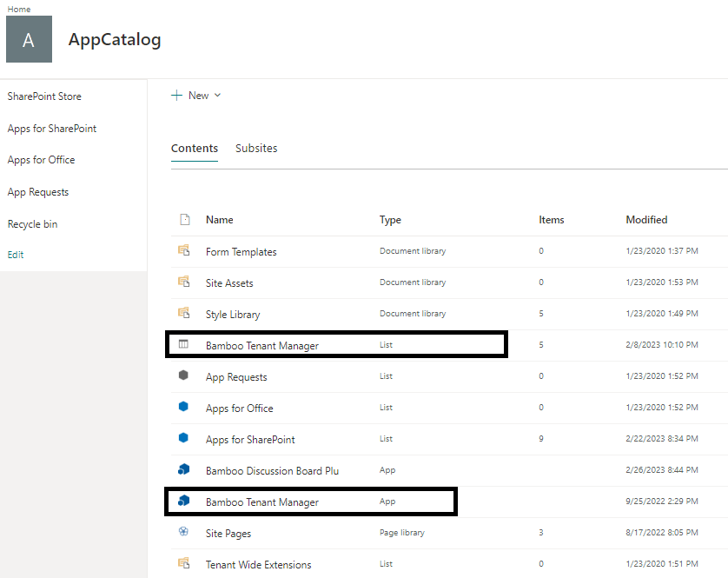Click the 2/22/2023 8:34 PM modified date
728x578 pixels.
point(662,439)
